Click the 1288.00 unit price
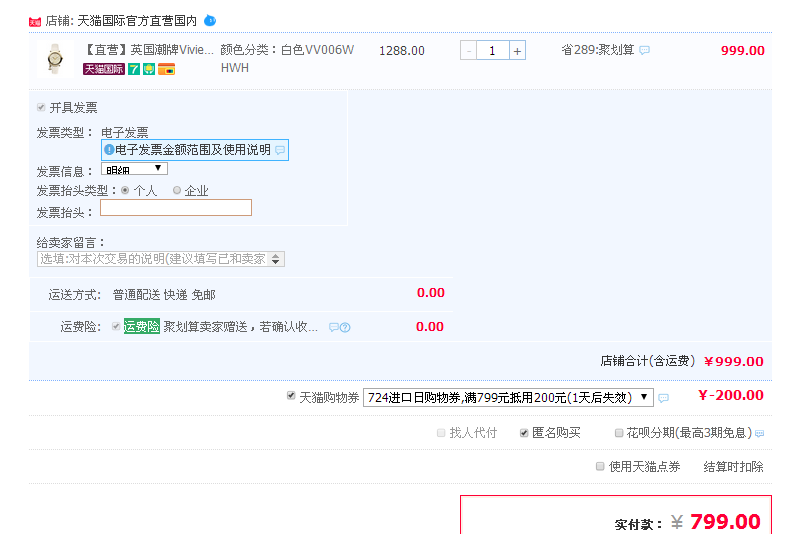This screenshot has height=534, width=805. (402, 51)
